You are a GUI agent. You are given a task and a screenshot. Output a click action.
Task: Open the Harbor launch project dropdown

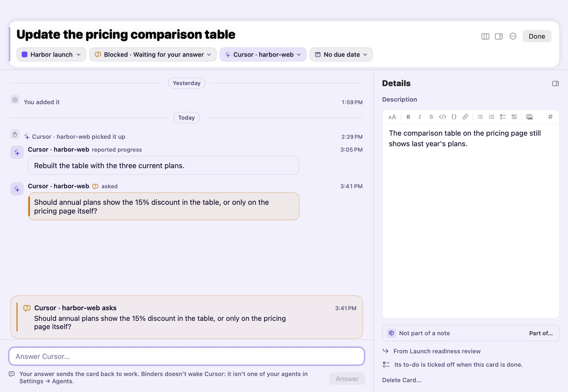51,54
